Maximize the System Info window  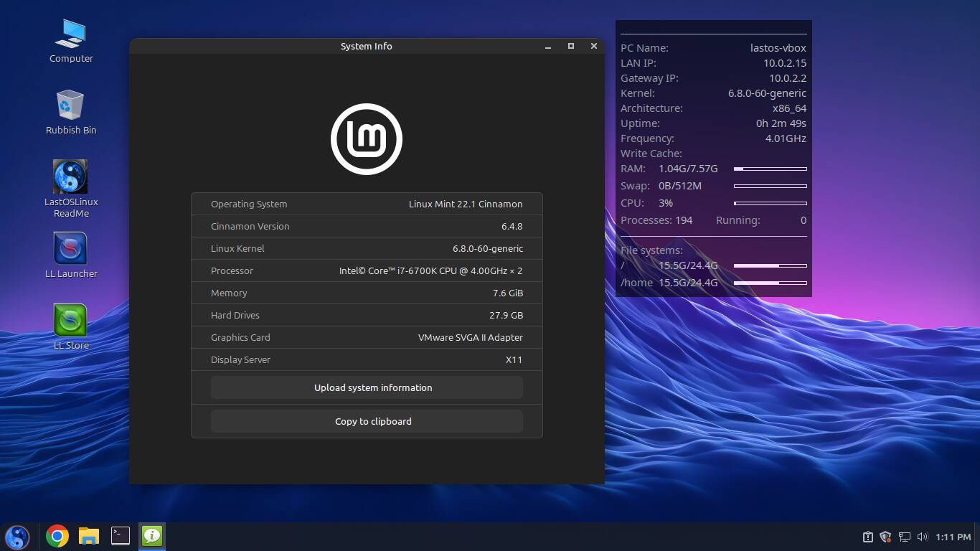coord(571,46)
